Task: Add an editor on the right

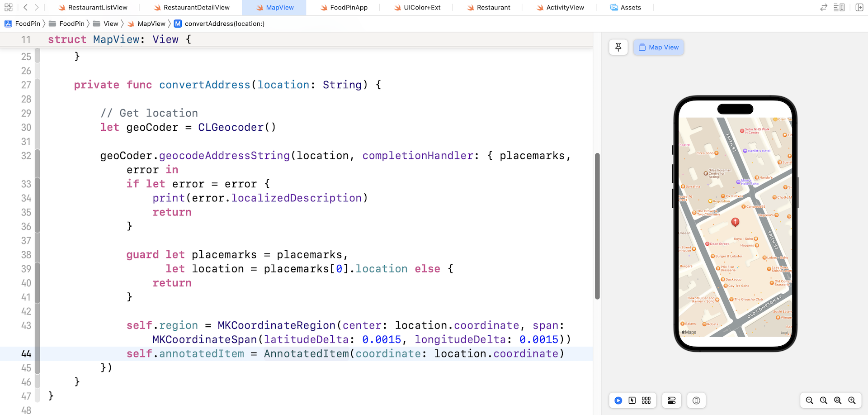Action: coord(859,7)
